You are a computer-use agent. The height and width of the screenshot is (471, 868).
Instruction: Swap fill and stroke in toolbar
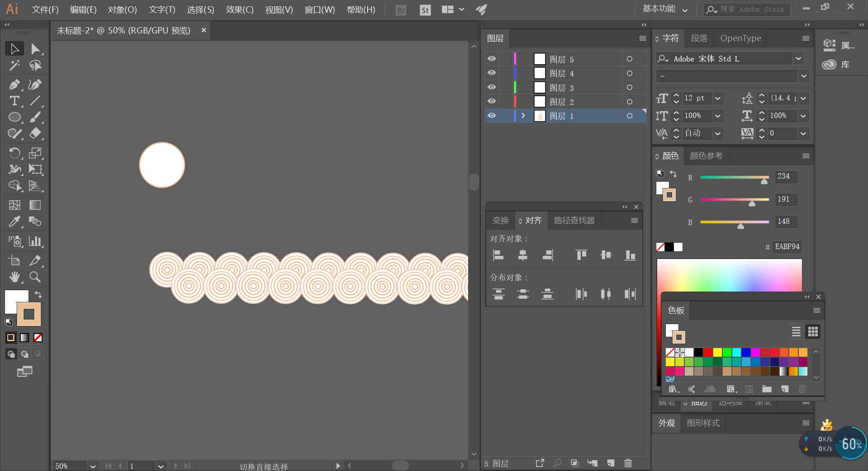click(x=38, y=295)
